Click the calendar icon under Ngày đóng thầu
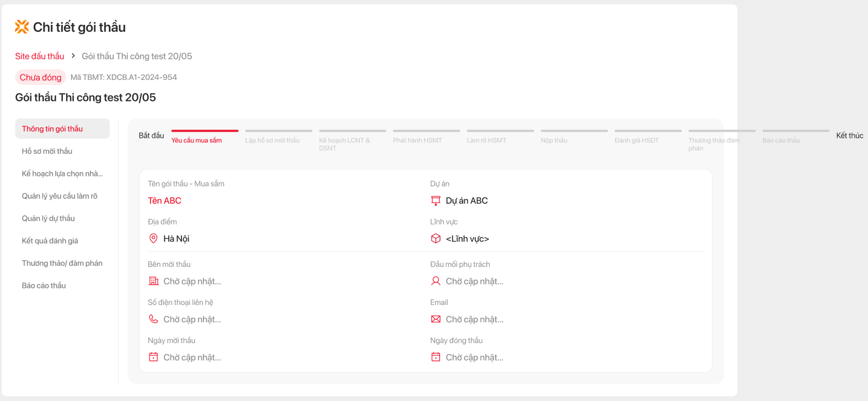Viewport: 868px width, 401px height. pos(436,357)
